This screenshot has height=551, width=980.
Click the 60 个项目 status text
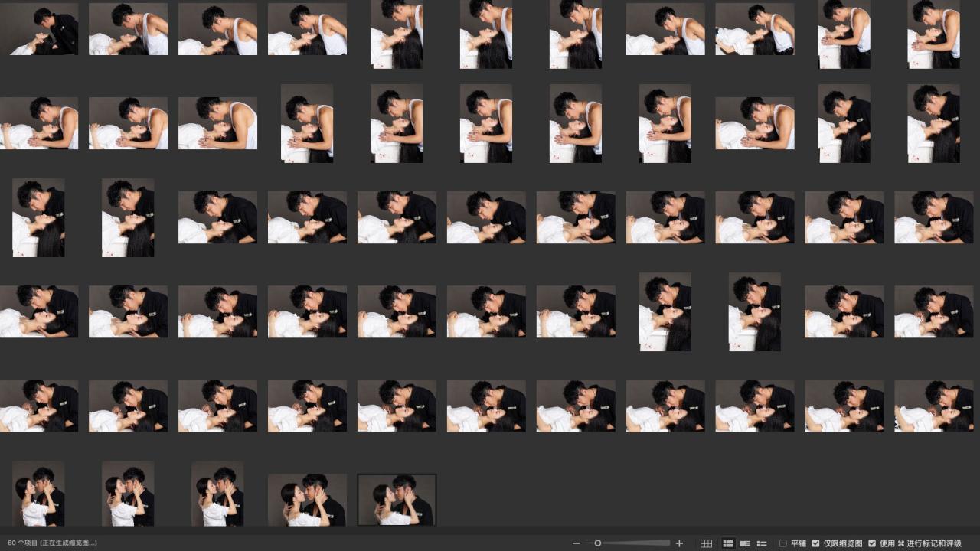(x=52, y=543)
